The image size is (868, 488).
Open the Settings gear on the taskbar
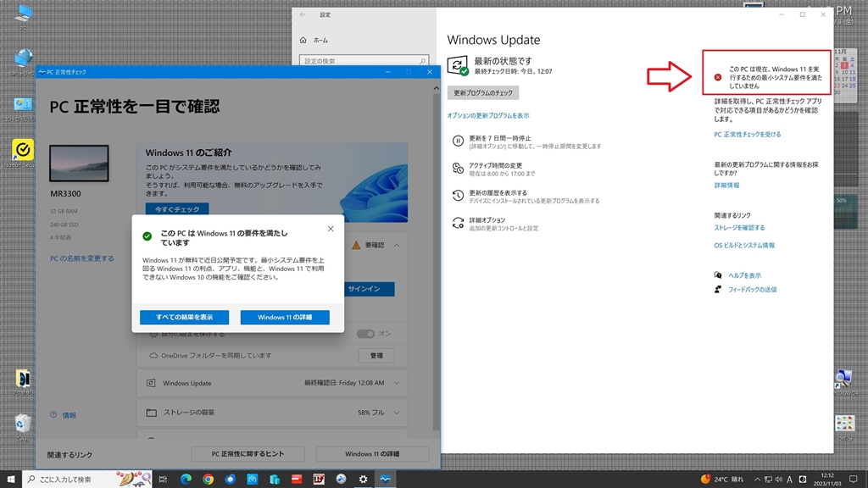[x=363, y=480]
